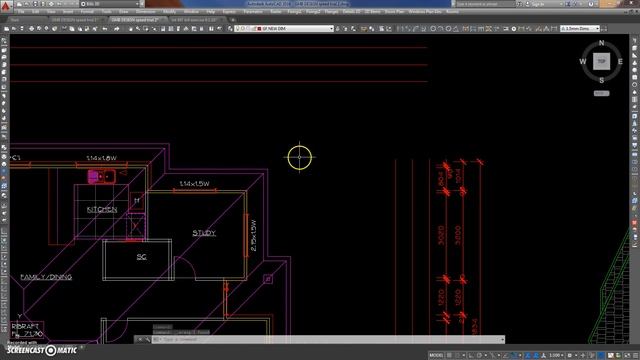Open the workspace dropdown in title bar
640x360 pixels.
(x=137, y=4)
